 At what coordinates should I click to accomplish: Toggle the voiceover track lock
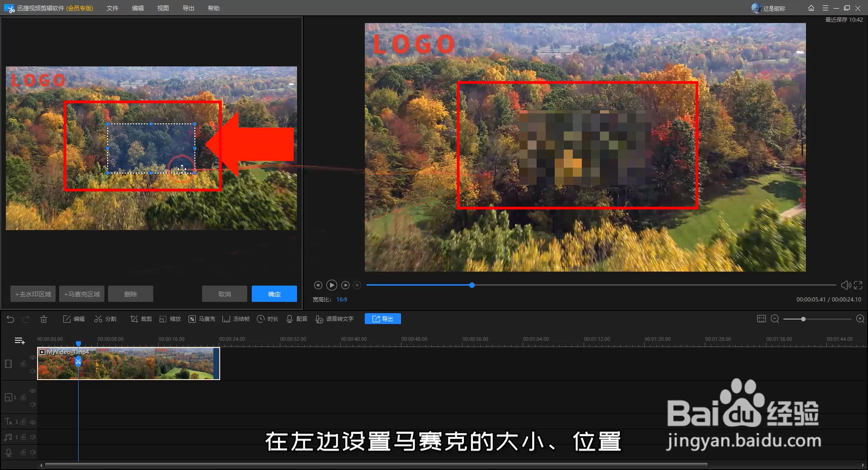coord(23,452)
